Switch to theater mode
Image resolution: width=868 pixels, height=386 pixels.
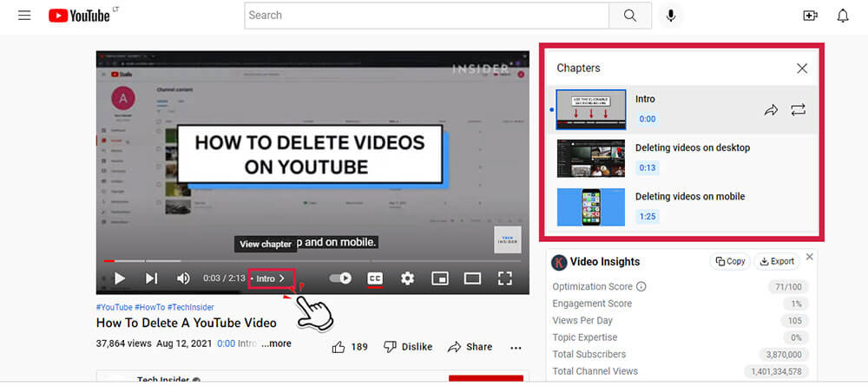coord(472,278)
